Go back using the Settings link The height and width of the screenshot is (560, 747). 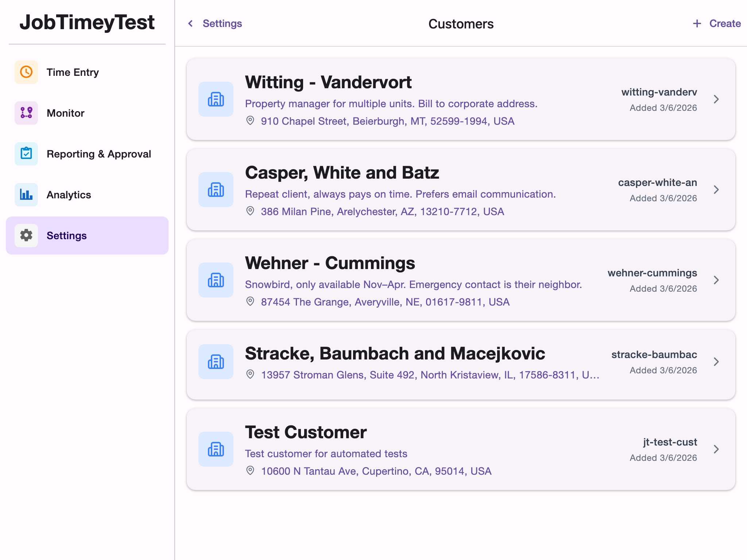click(x=222, y=23)
